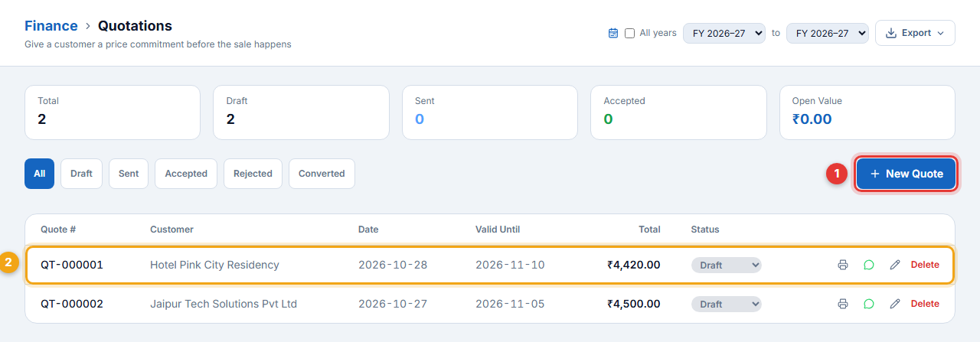The height and width of the screenshot is (342, 980).
Task: Click customer Jaipur Tech Solutions Pvt Ltd
Action: click(x=224, y=304)
